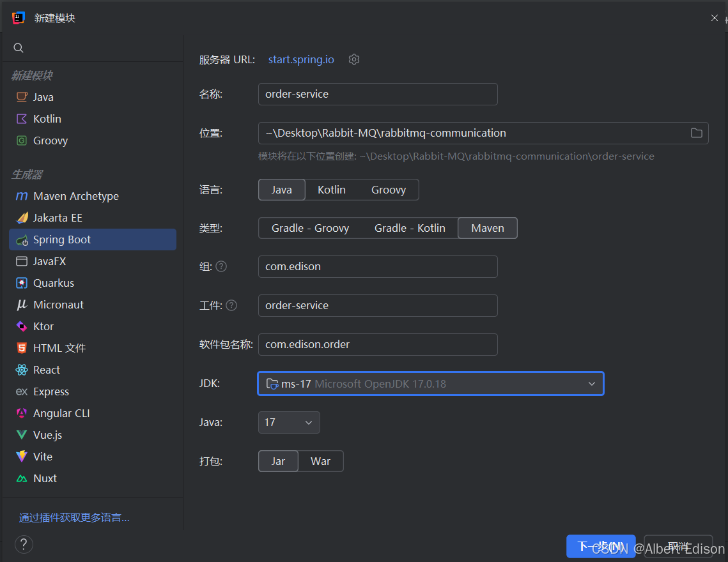
Task: Expand the Java version 17 dropdown
Action: point(289,422)
